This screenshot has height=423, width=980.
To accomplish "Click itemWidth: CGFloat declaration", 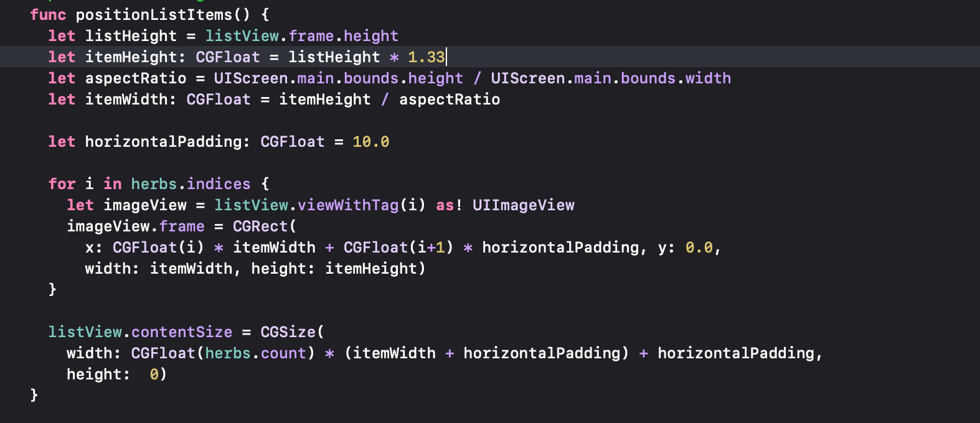I will point(168,100).
